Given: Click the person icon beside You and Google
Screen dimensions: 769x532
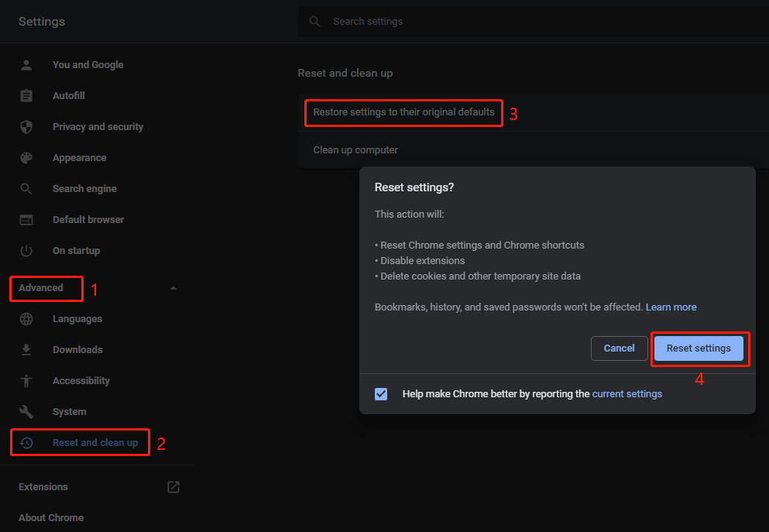Looking at the screenshot, I should tap(26, 65).
